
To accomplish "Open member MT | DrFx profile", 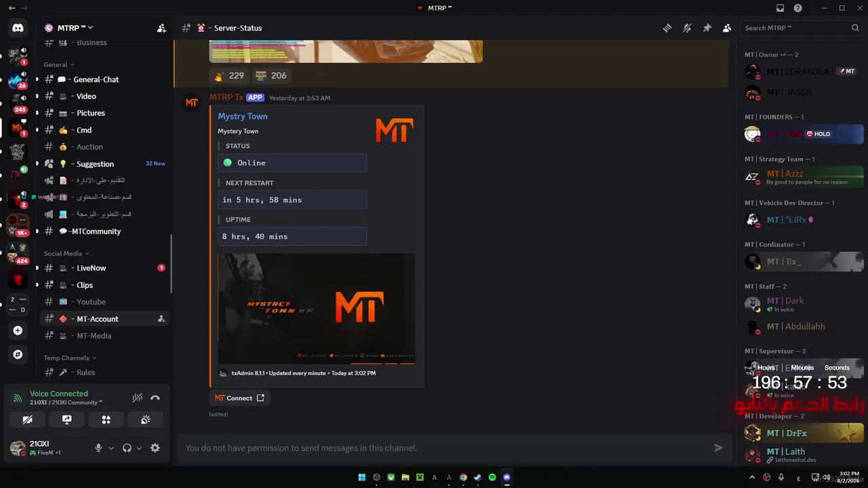I will pyautogui.click(x=804, y=433).
